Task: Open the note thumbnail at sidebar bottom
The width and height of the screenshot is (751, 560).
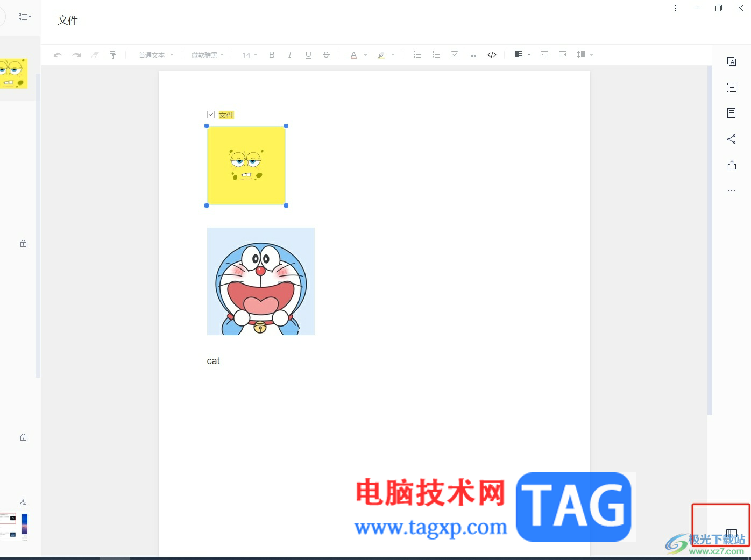Action: (14, 526)
